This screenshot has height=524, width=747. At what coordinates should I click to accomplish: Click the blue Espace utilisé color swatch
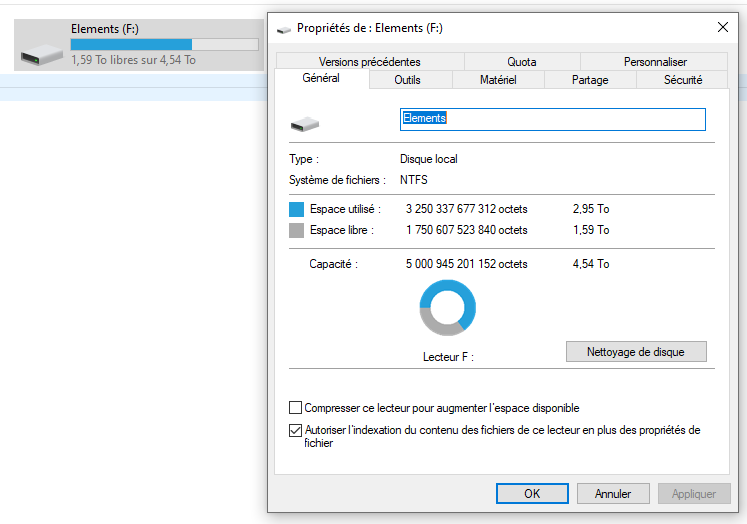(296, 210)
